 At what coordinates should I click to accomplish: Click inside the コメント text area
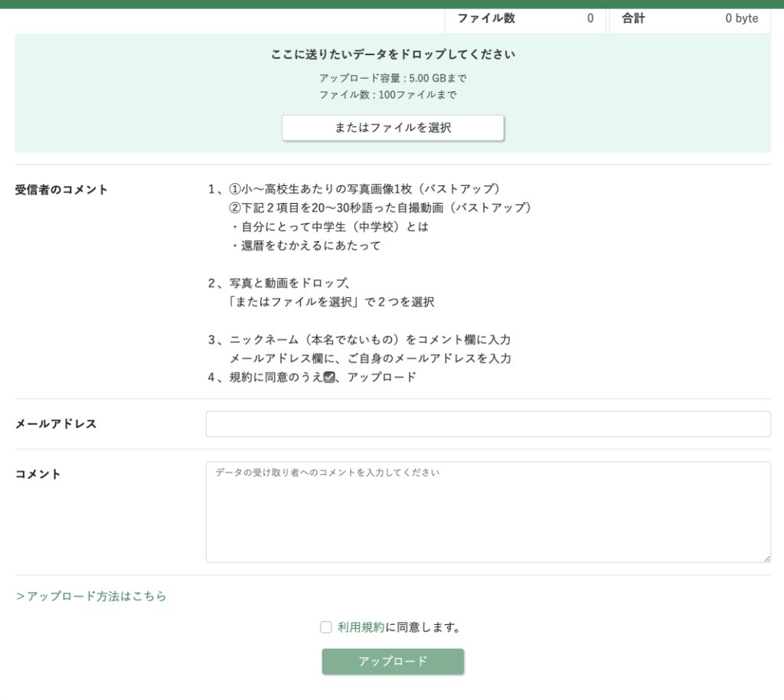(x=488, y=512)
